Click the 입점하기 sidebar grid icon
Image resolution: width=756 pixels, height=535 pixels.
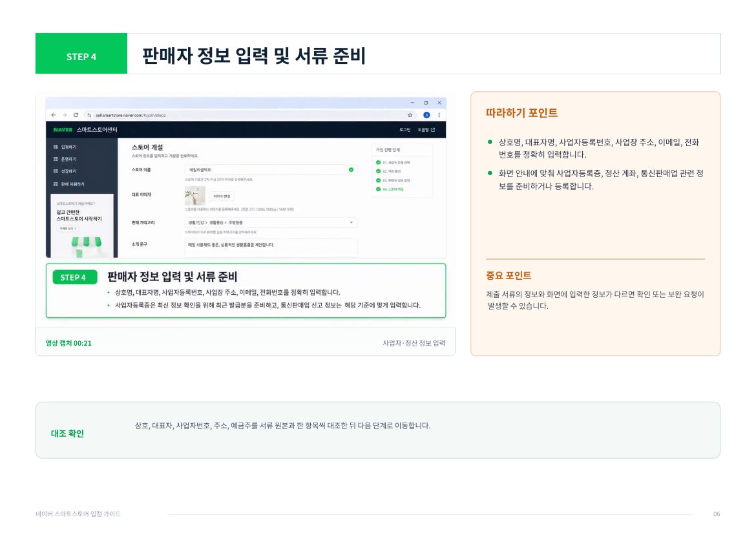pyautogui.click(x=56, y=147)
